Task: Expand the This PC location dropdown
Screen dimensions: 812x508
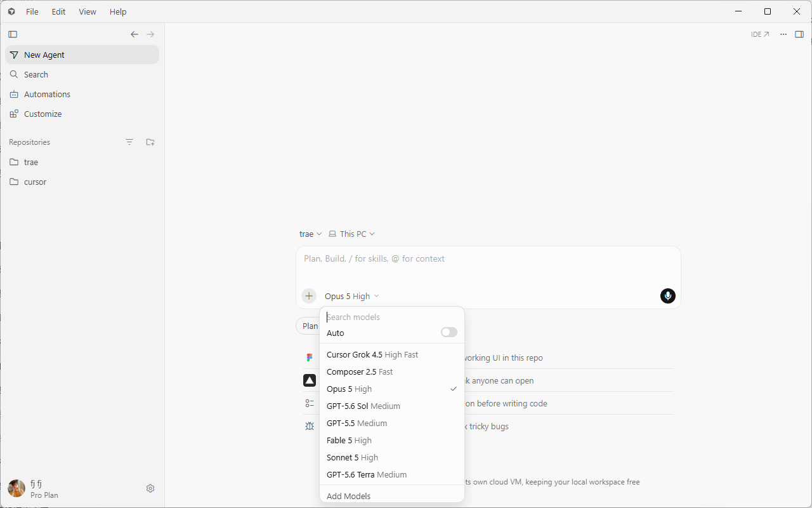Action: click(352, 234)
